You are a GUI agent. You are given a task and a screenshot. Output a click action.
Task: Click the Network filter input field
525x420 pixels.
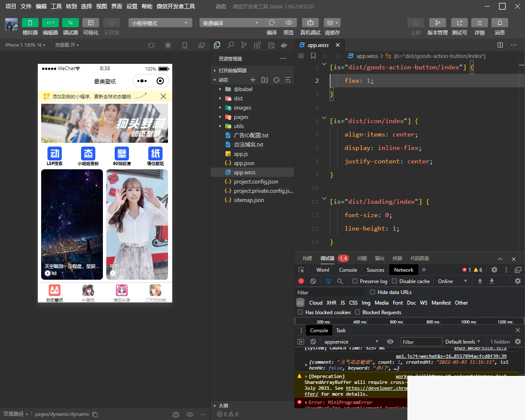[x=330, y=292]
